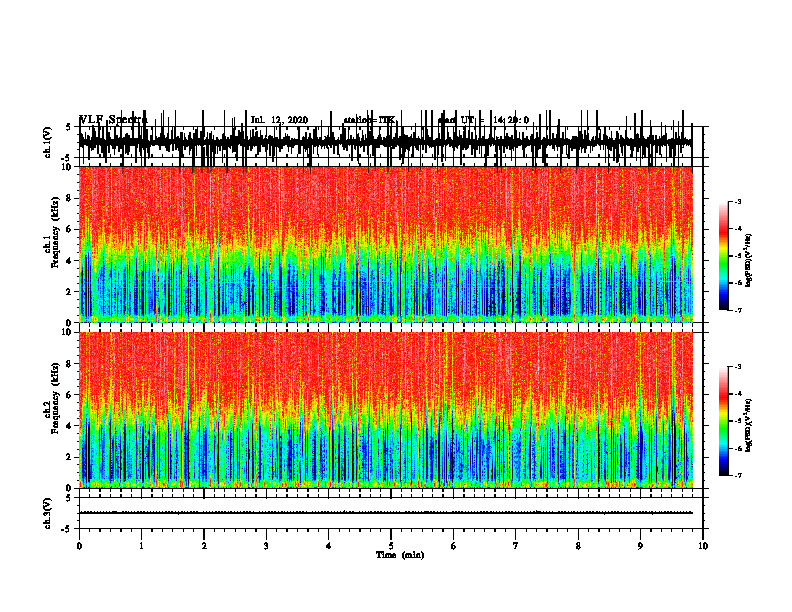This screenshot has width=792, height=612.
Task: Click the ch.2 colorbar PSD units label
Action: pyautogui.click(x=748, y=425)
